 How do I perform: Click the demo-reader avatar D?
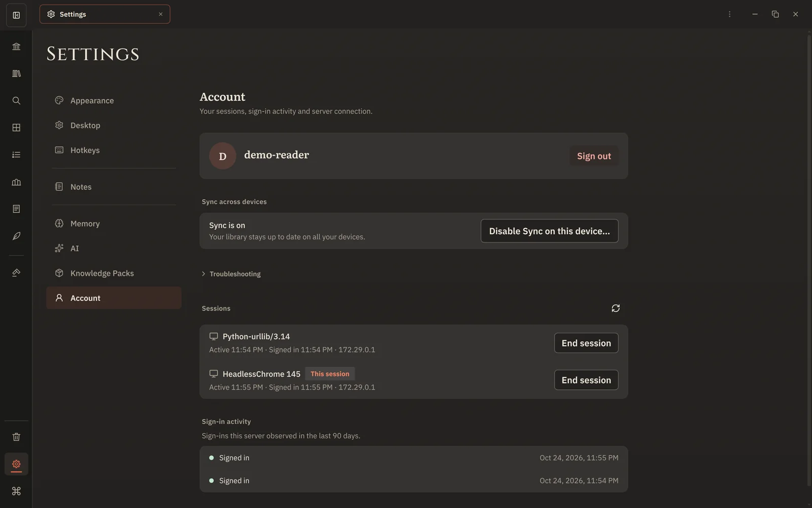(x=222, y=156)
